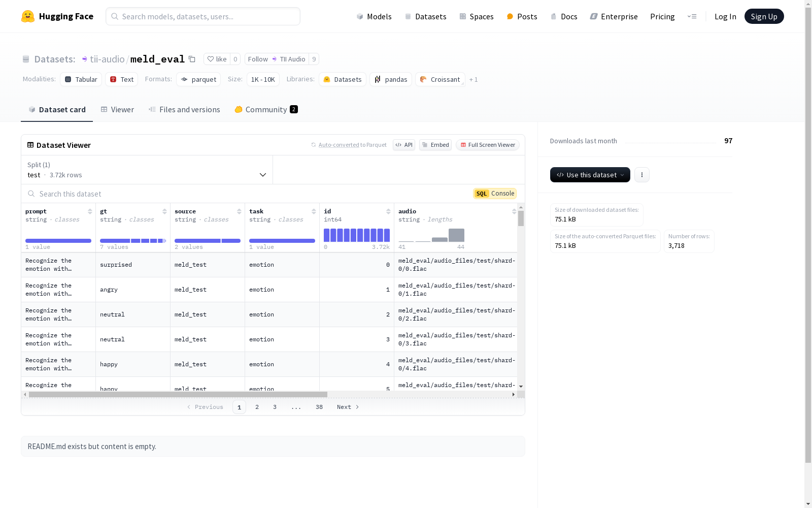Sort the id column using its sort icon
This screenshot has width=812, height=508.
(388, 211)
